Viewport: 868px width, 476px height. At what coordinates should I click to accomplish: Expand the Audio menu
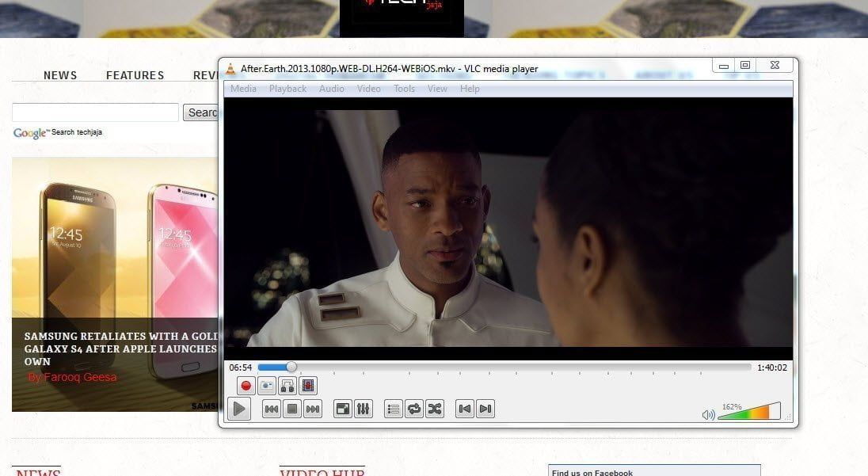pyautogui.click(x=331, y=89)
